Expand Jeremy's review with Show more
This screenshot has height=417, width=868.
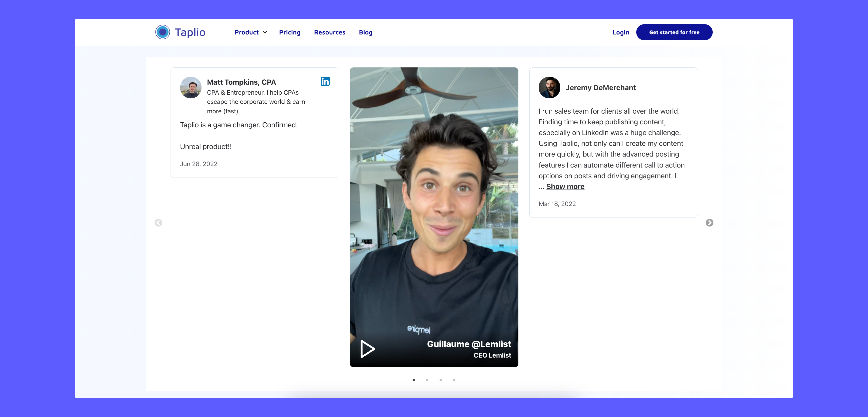tap(565, 187)
